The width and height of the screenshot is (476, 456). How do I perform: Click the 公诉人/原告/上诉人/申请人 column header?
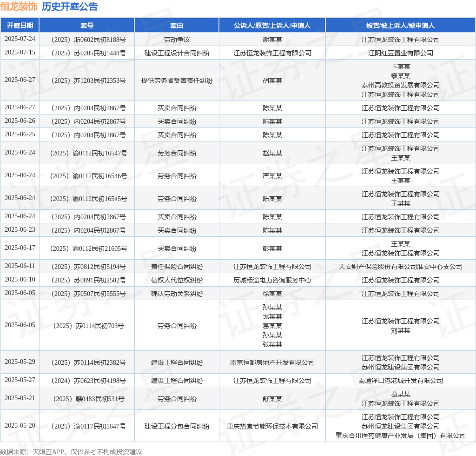click(x=272, y=26)
